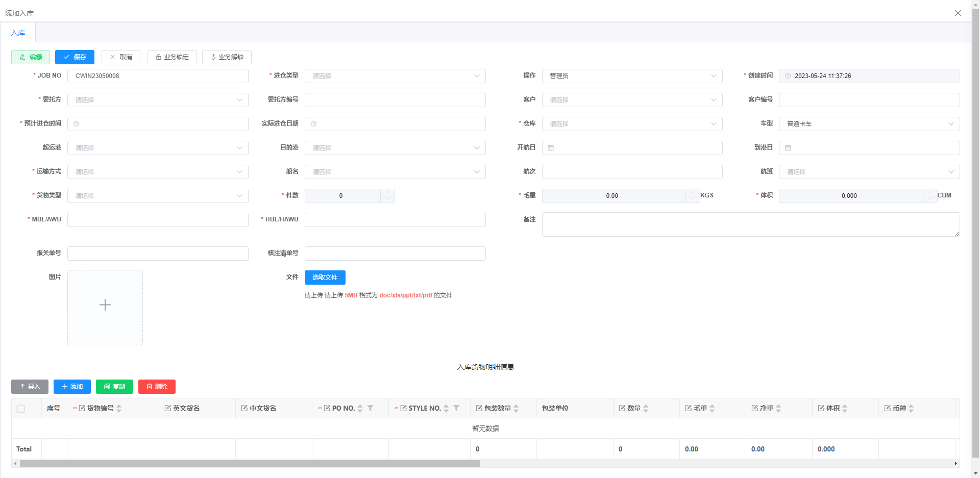The height and width of the screenshot is (478, 980).
Task: Open the 航班 dropdown
Action: tap(869, 172)
